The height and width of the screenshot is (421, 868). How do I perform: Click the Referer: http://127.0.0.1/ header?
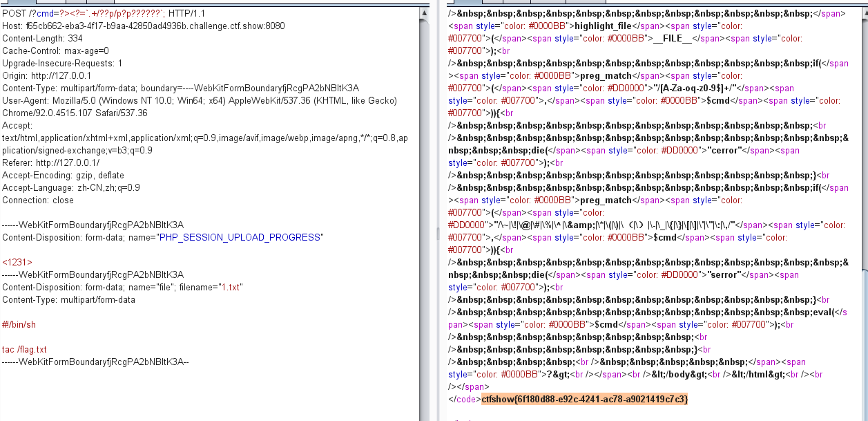tap(52, 162)
